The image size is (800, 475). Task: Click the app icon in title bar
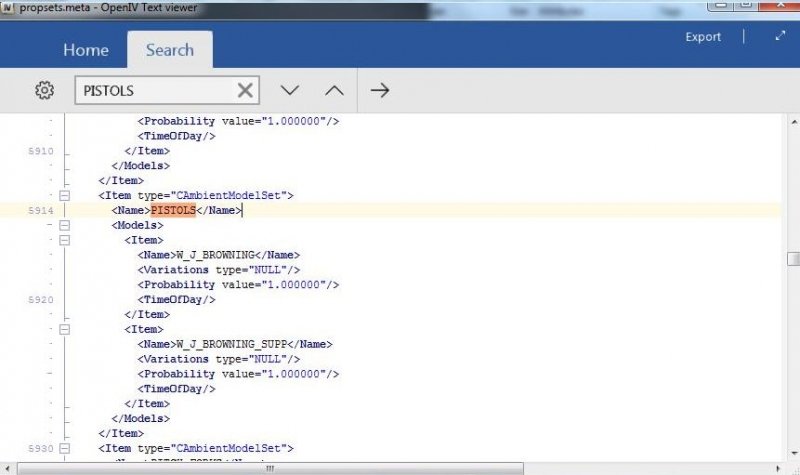coord(9,7)
